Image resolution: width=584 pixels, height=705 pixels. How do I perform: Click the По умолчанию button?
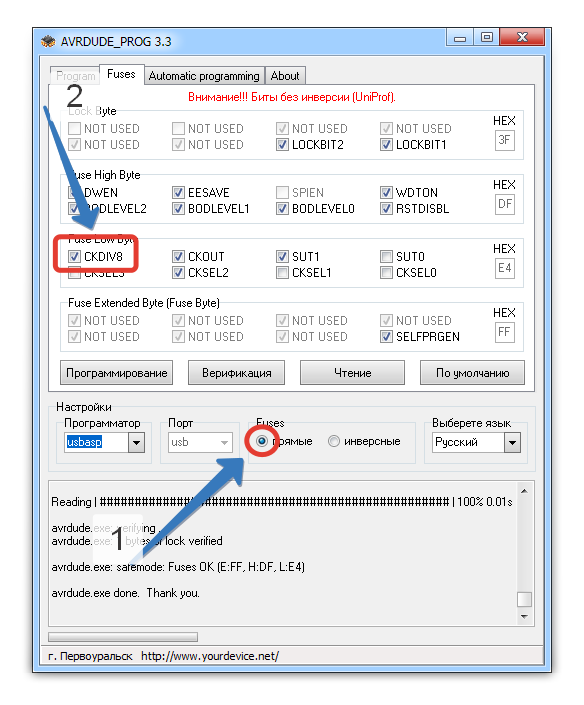pos(473,373)
